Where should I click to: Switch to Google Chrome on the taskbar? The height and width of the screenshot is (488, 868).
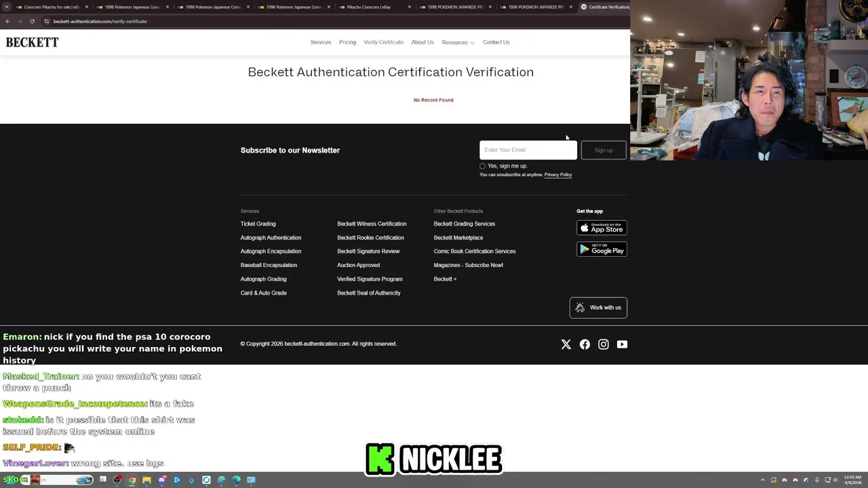[x=132, y=480]
